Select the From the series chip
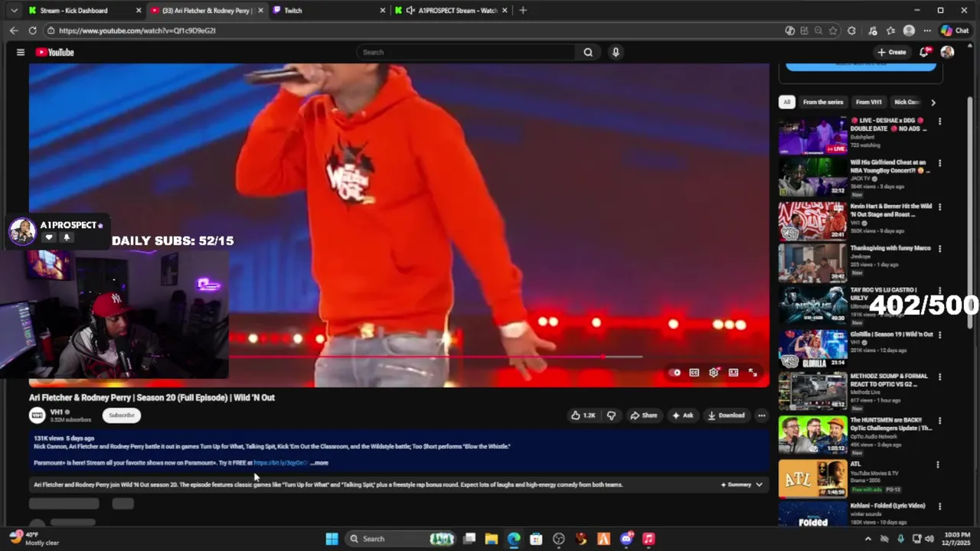The height and width of the screenshot is (551, 980). 823,102
